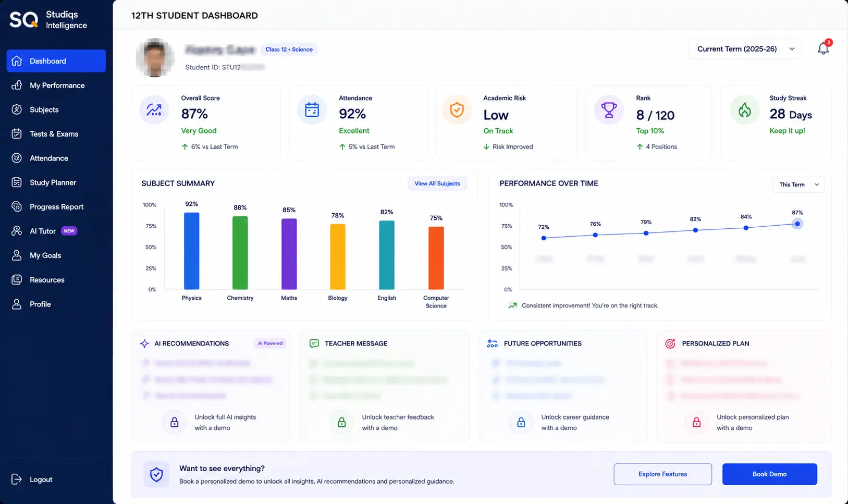Click the AI Recommendations sparkle icon
Image resolution: width=848 pixels, height=504 pixels.
(144, 343)
